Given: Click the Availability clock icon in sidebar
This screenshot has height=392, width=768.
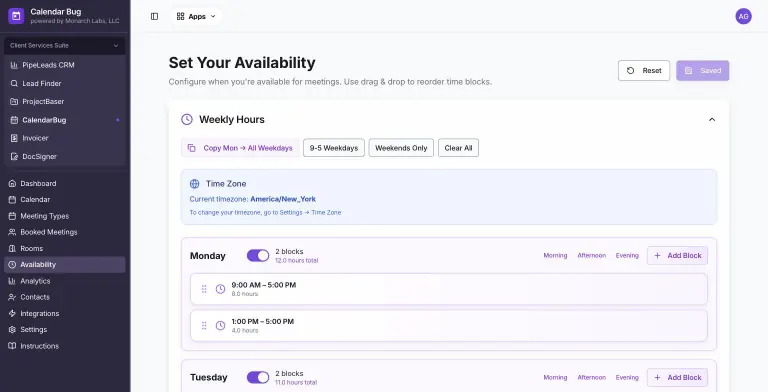Looking at the screenshot, I should tap(12, 265).
